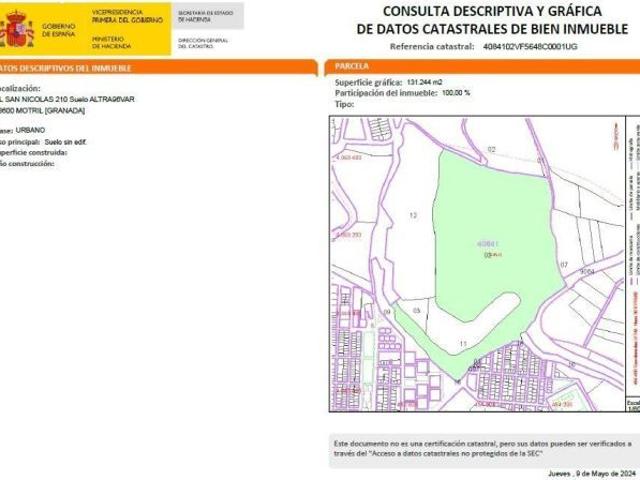The image size is (640, 480).
Task: Select the date 'Jueves, 9 de Mayo de 2024'
Action: click(x=591, y=473)
